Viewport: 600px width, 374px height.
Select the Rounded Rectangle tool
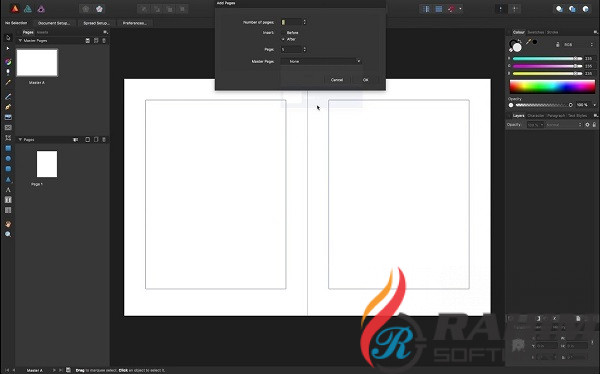(8, 169)
